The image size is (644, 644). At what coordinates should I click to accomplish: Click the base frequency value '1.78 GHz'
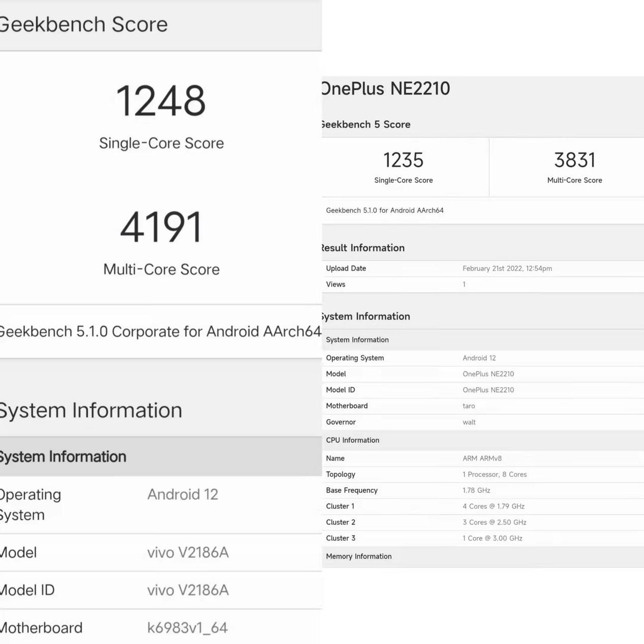(477, 491)
